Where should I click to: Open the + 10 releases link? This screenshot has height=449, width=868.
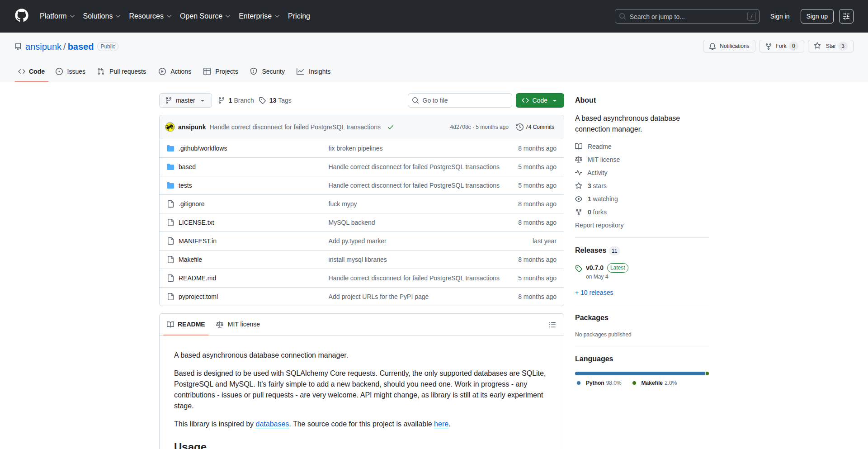[594, 293]
